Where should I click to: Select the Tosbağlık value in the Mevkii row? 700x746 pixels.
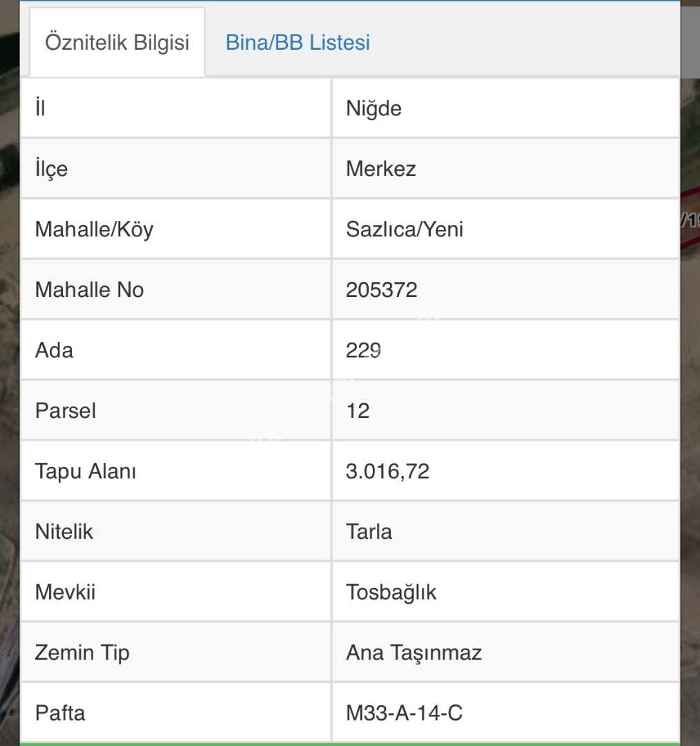click(391, 592)
